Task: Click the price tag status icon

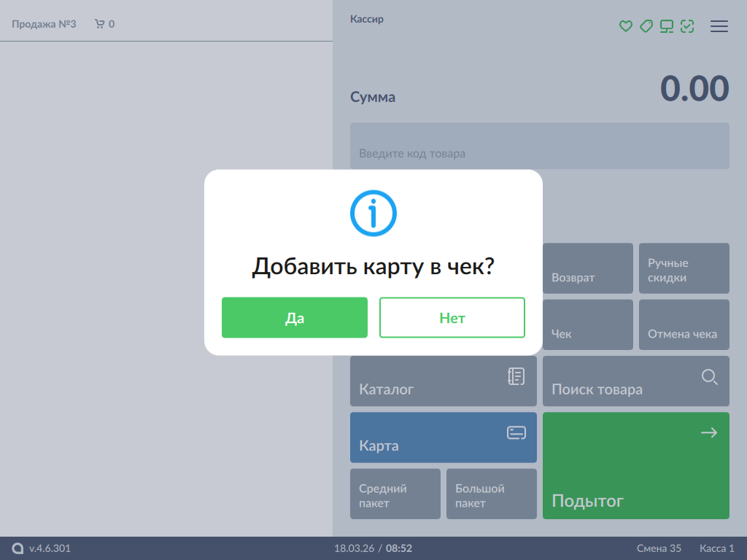Action: (646, 26)
